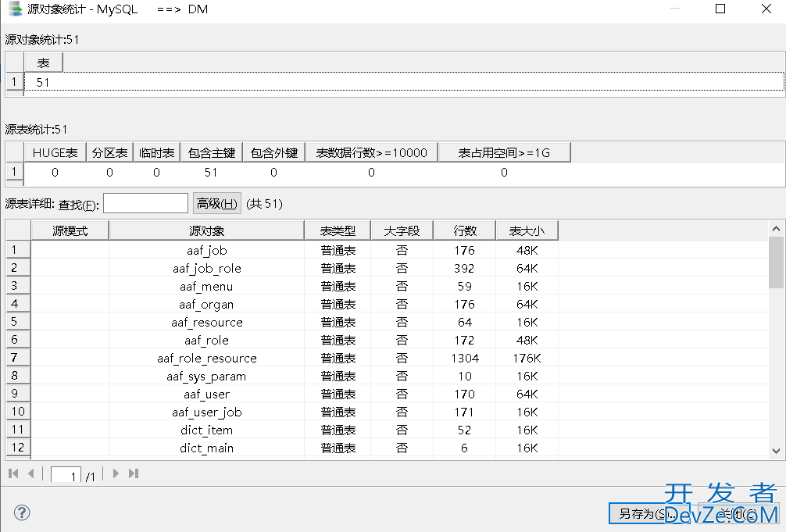This screenshot has width=786, height=532.
Task: Select the 51 cell under 表 header
Action: click(43, 82)
